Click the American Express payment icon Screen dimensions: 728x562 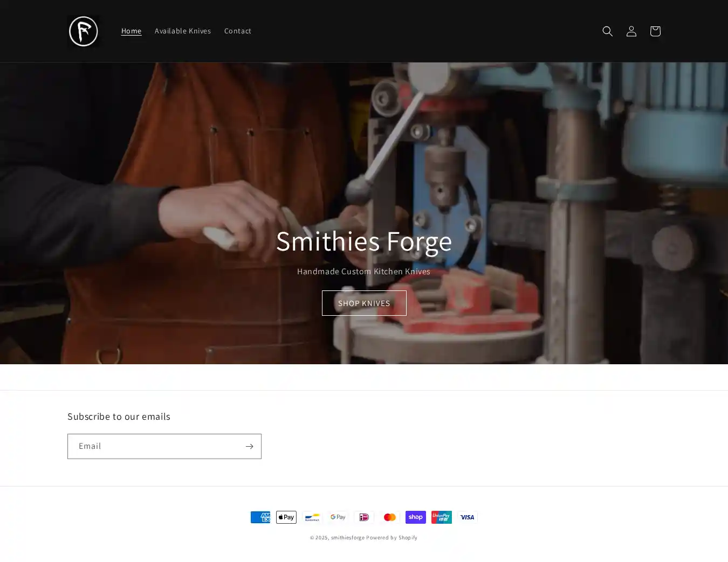260,517
